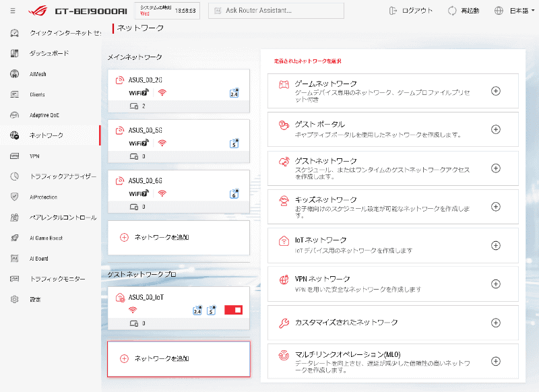Click the client count icon under ASUS_00_2G
This screenshot has height=392, width=539.
point(134,106)
